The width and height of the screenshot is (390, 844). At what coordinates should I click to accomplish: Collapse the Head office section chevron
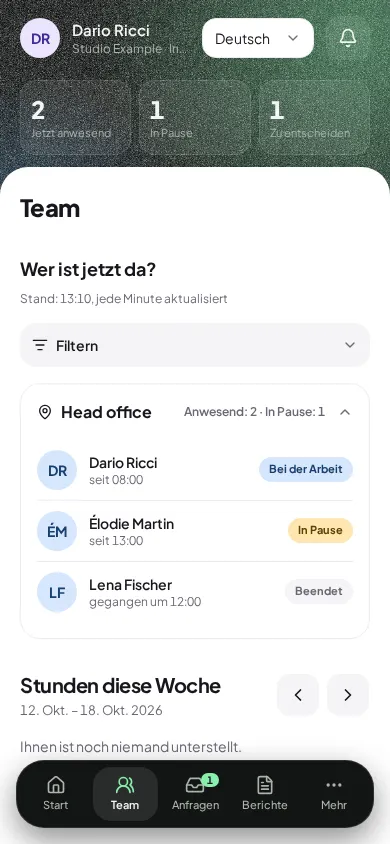pos(345,412)
